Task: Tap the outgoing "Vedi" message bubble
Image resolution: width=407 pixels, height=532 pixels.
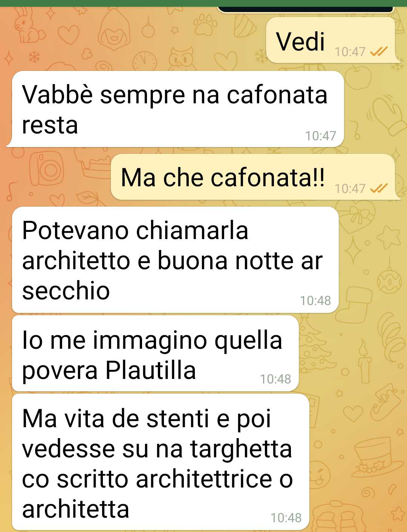Action: pos(331,40)
